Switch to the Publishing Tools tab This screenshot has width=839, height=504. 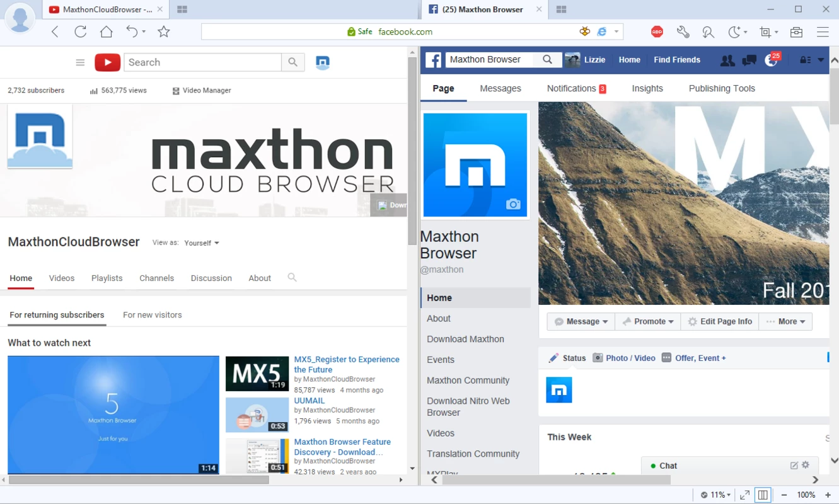[721, 88]
